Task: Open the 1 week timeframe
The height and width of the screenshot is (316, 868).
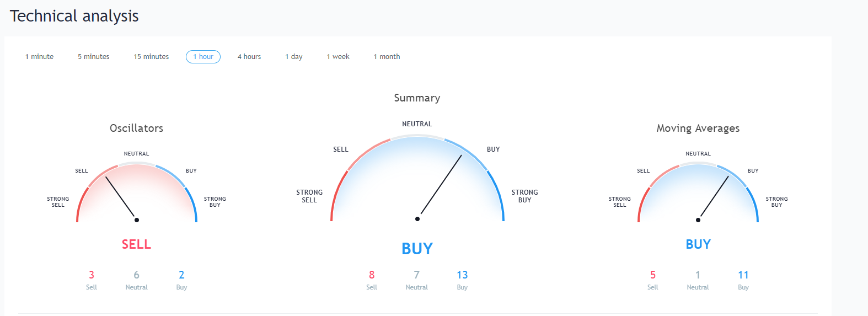Action: point(338,57)
